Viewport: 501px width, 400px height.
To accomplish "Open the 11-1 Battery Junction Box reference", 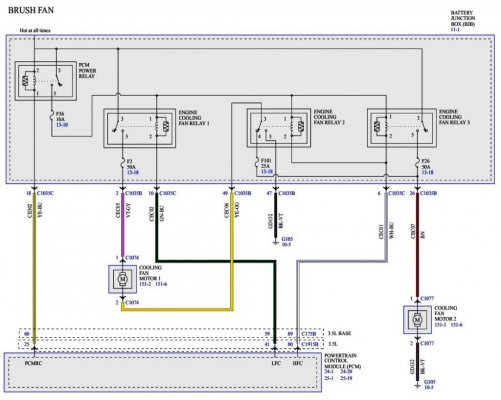I will point(455,30).
